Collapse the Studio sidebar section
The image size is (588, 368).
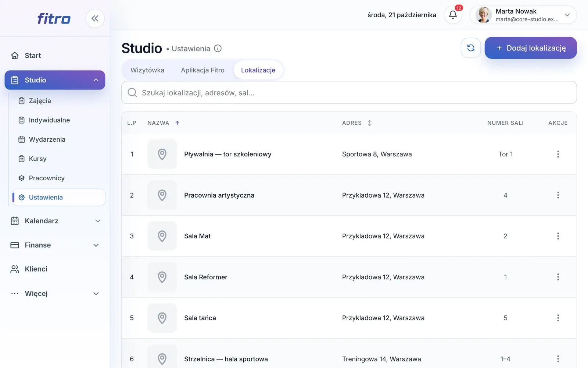point(96,80)
